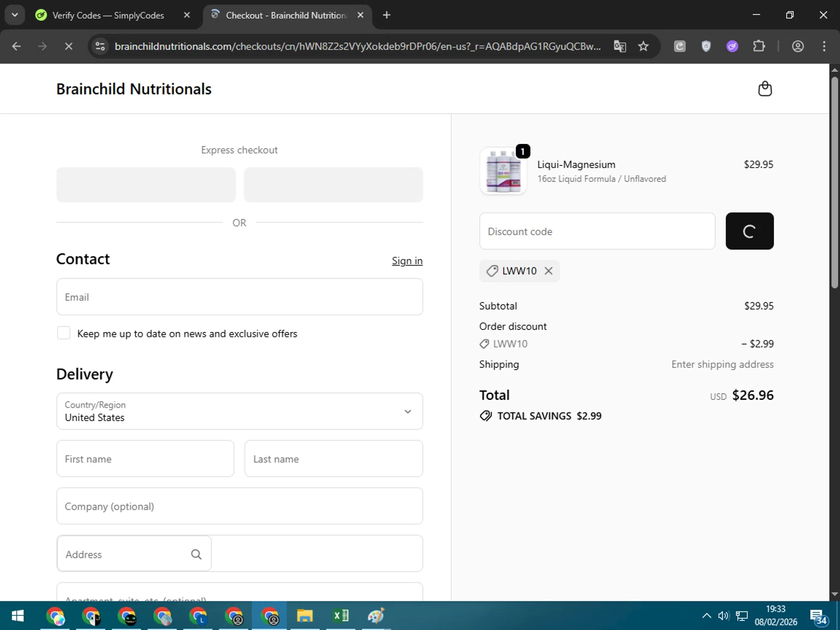Click the LWW10 tag icon under Order discount

pyautogui.click(x=484, y=344)
